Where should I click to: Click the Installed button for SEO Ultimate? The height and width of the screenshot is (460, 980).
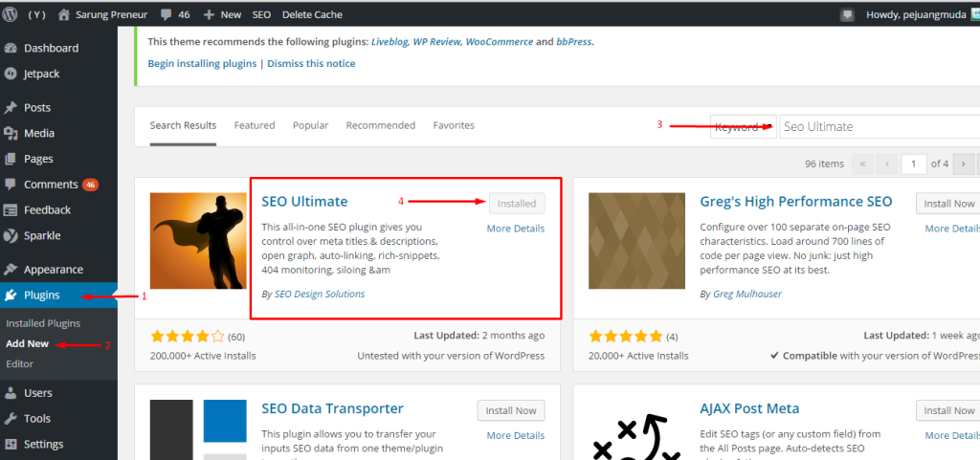pos(517,204)
